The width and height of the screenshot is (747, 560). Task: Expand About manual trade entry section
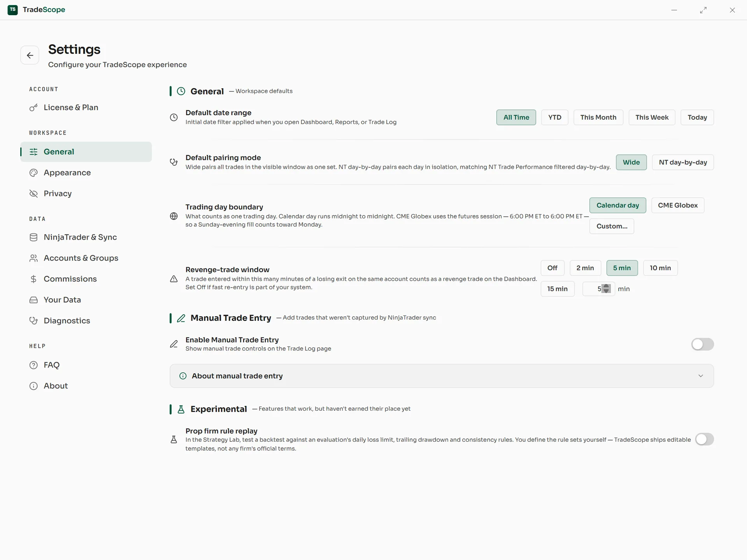point(442,376)
